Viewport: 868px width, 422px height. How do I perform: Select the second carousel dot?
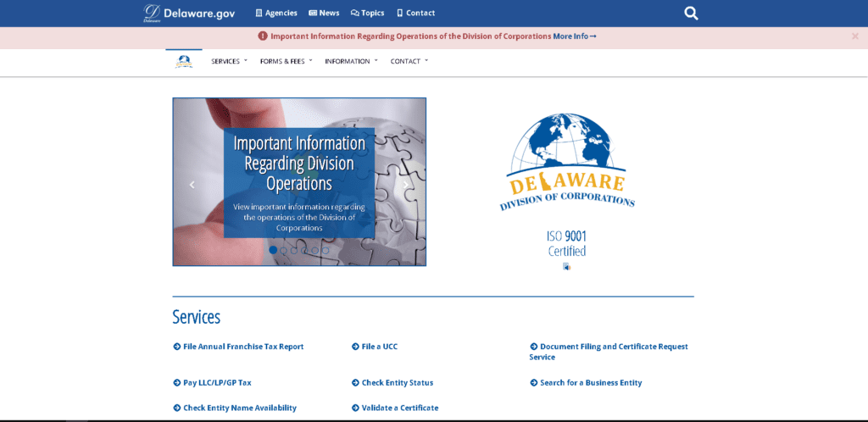point(283,250)
